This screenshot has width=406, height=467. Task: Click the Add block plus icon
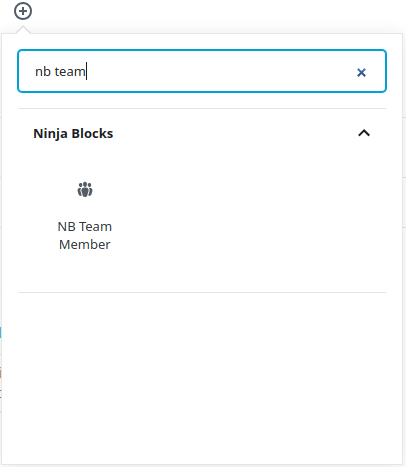(x=23, y=11)
